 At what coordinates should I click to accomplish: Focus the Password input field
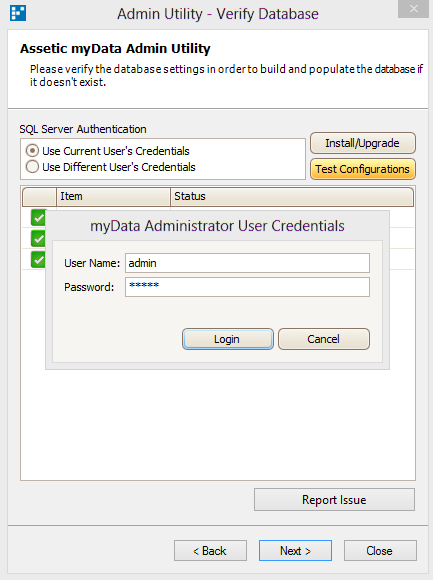coord(247,287)
